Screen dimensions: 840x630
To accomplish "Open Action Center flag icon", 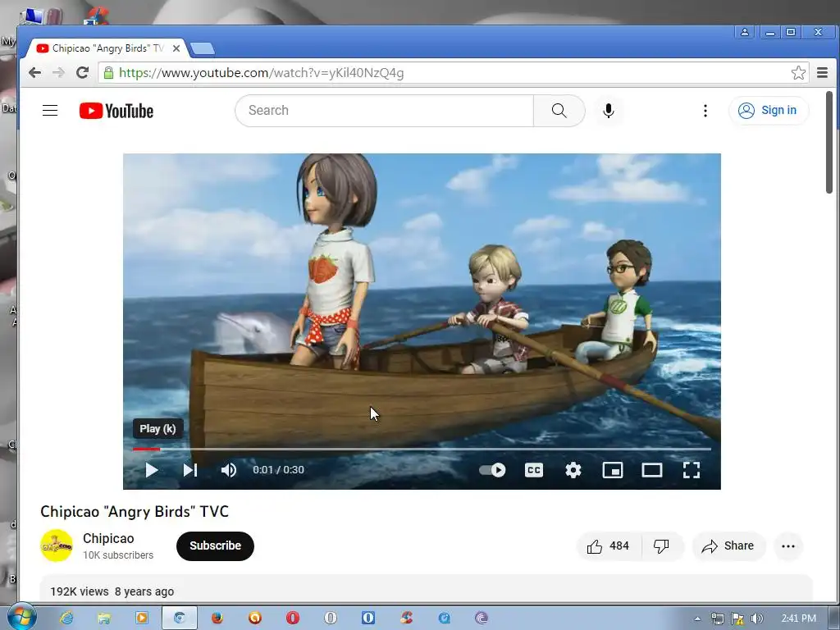I will click(737, 619).
